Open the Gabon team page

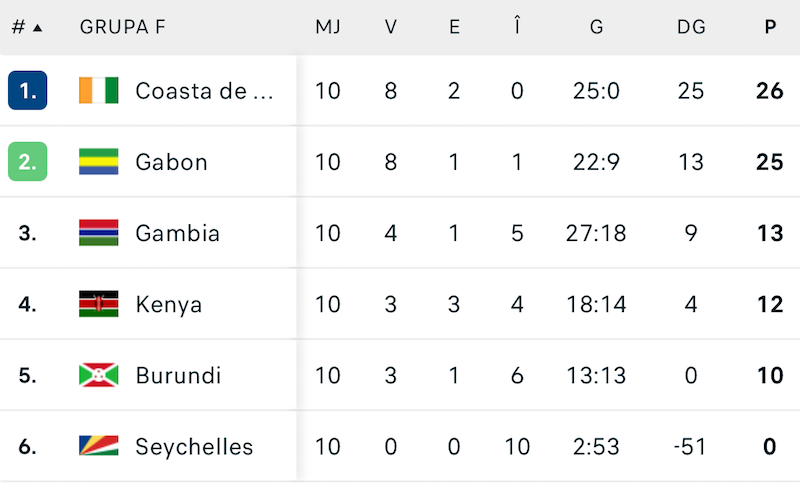pos(171,162)
